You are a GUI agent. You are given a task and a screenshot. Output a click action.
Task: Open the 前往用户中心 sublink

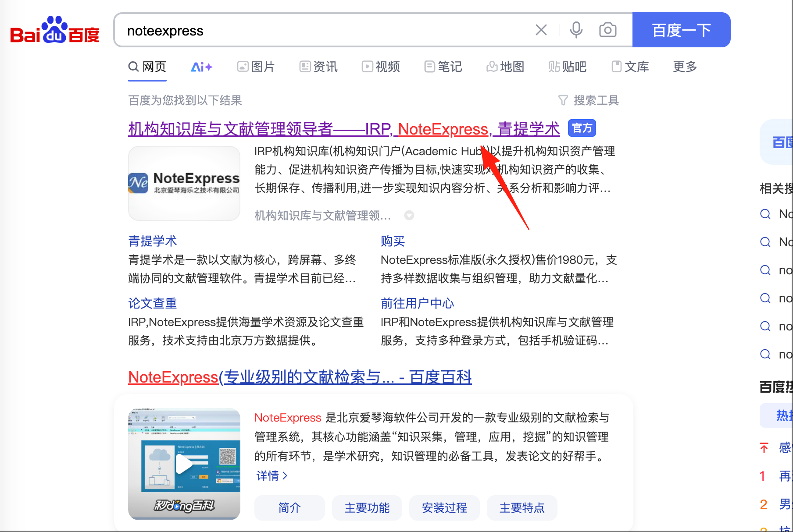(x=418, y=303)
